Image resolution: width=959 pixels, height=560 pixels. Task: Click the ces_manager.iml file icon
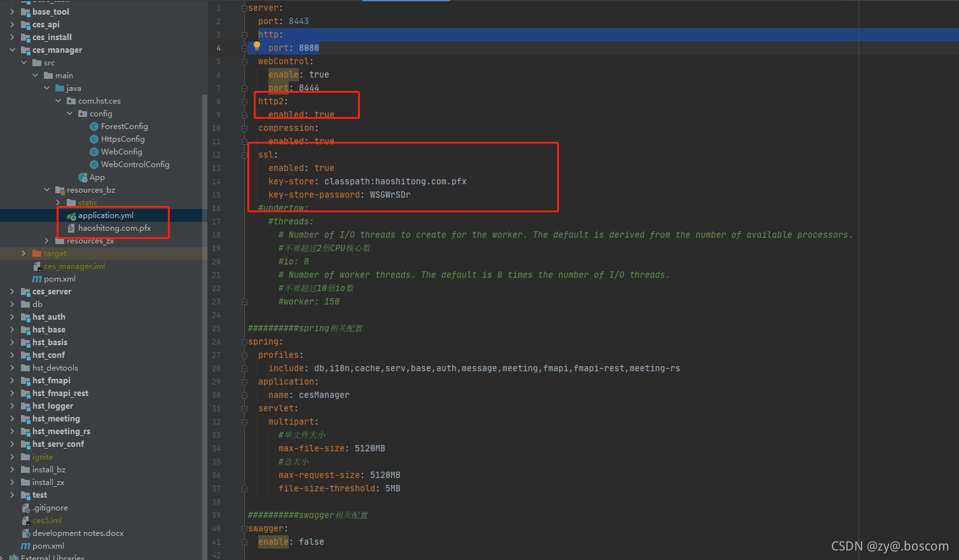(x=37, y=266)
